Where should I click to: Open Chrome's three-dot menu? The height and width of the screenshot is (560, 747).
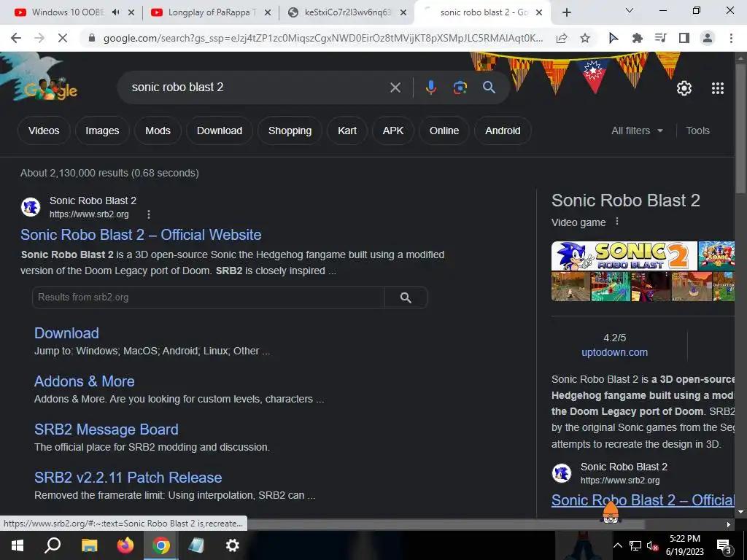(x=731, y=38)
